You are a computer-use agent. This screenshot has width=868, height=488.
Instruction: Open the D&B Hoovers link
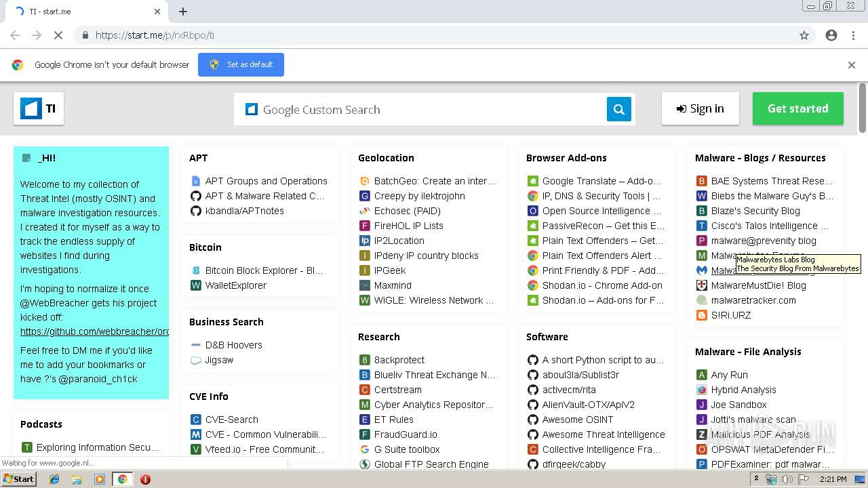[x=233, y=345]
